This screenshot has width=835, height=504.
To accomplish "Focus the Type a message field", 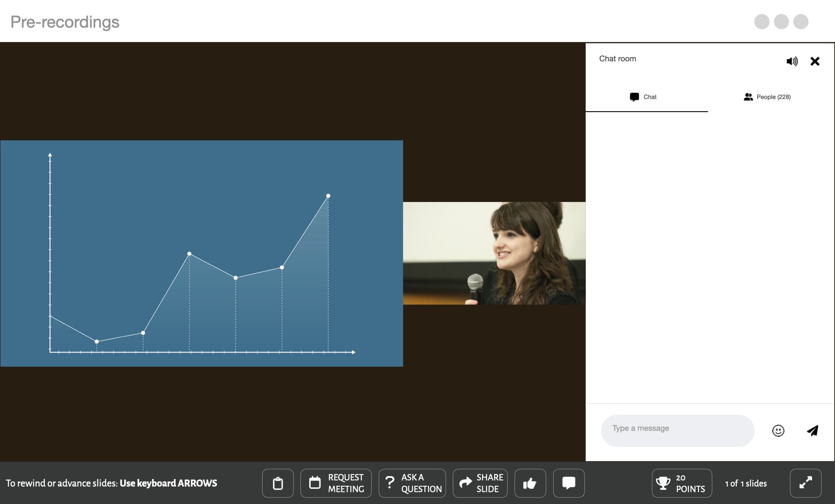I will tap(677, 431).
